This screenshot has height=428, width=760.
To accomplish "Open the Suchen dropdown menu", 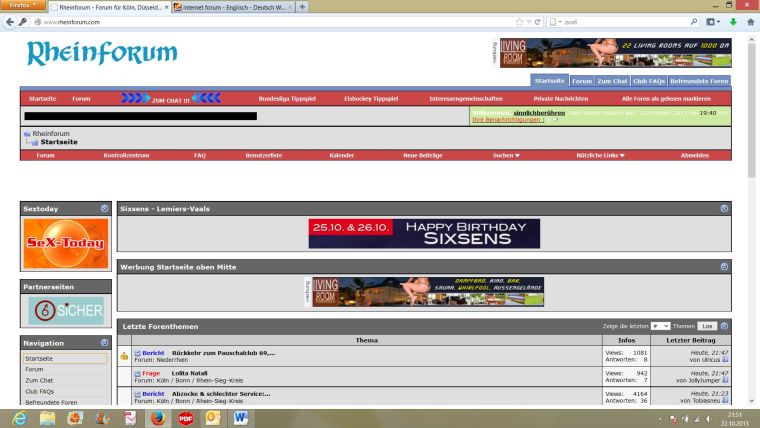I will click(x=506, y=156).
